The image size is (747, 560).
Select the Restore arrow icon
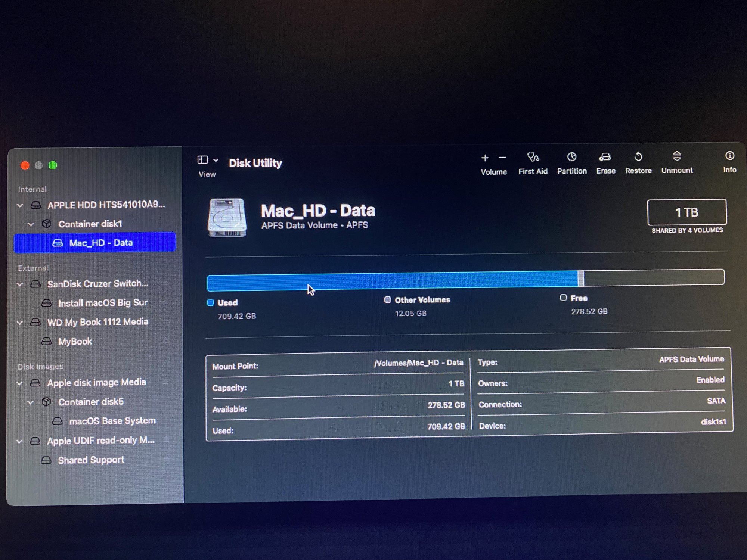tap(638, 157)
